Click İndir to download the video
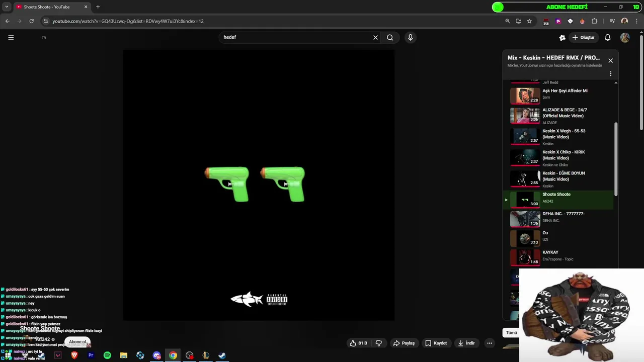The image size is (644, 362). [x=466, y=343]
